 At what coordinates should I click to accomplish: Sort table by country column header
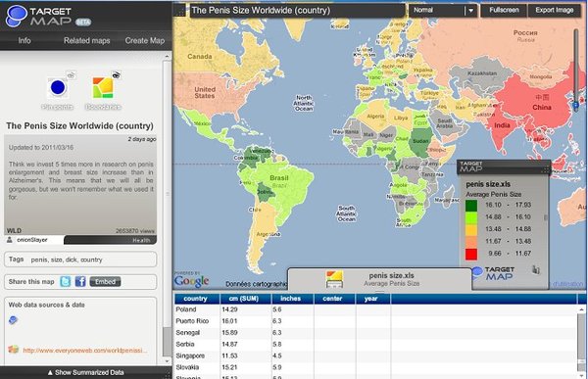[196, 299]
